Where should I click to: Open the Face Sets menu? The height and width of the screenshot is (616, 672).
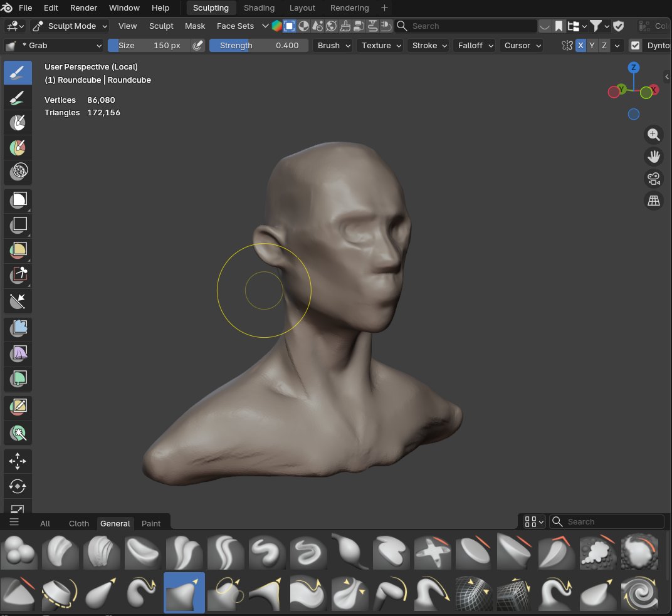(x=235, y=26)
